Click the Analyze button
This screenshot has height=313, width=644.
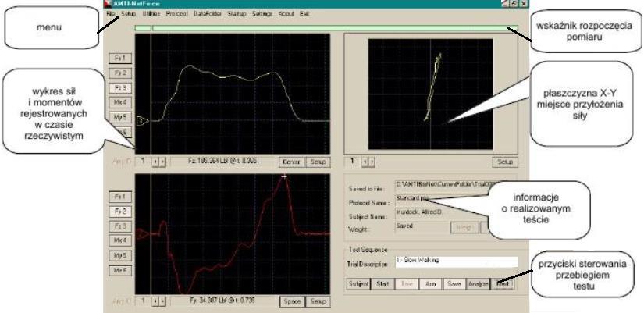(478, 283)
